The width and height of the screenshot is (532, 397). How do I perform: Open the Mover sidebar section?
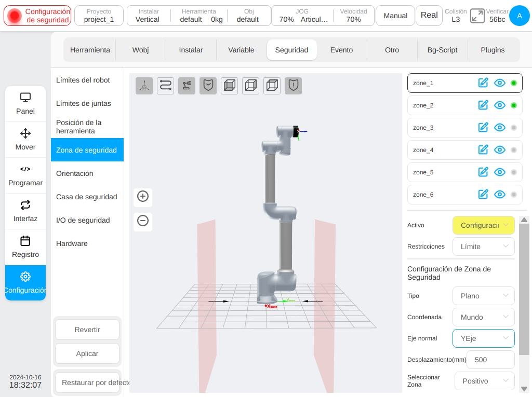click(25, 140)
